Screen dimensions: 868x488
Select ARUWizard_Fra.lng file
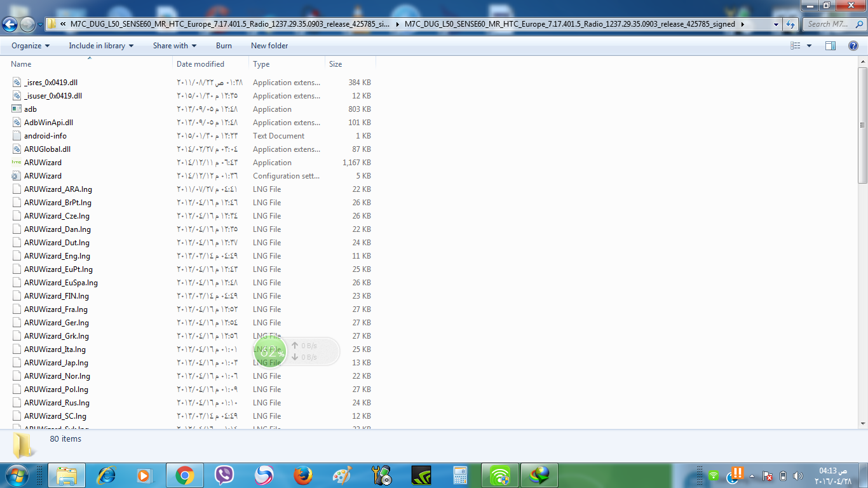tap(56, 309)
